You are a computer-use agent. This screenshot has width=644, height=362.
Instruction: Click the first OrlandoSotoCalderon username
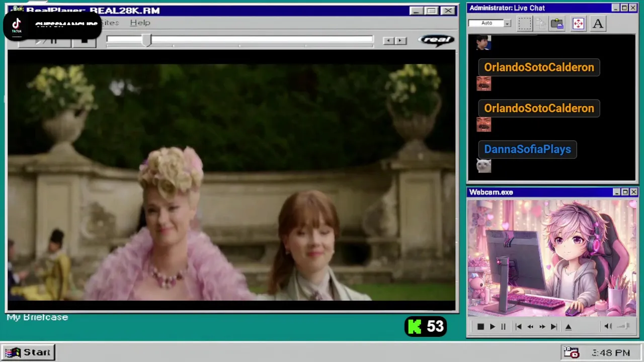[539, 67]
